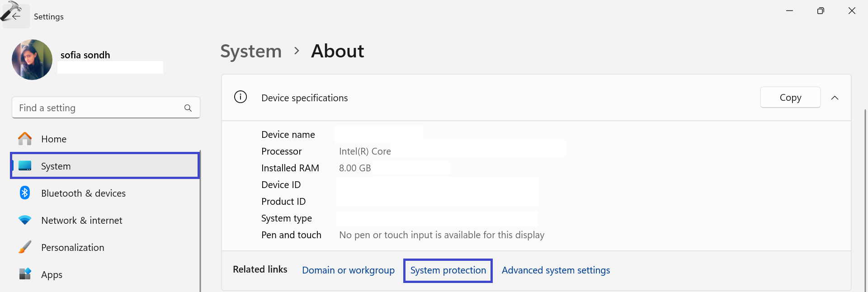Open the System protection link
The image size is (868, 292).
point(448,270)
